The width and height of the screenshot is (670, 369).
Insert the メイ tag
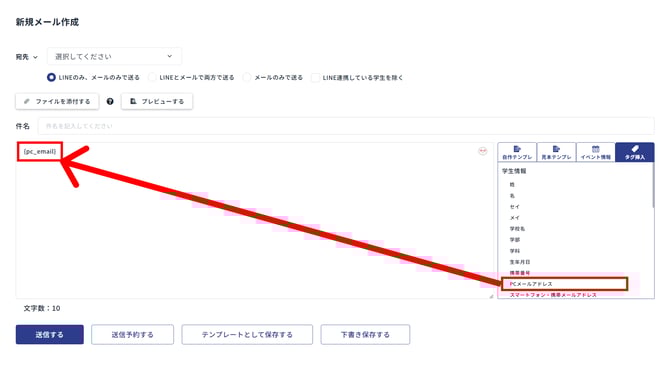(x=514, y=218)
